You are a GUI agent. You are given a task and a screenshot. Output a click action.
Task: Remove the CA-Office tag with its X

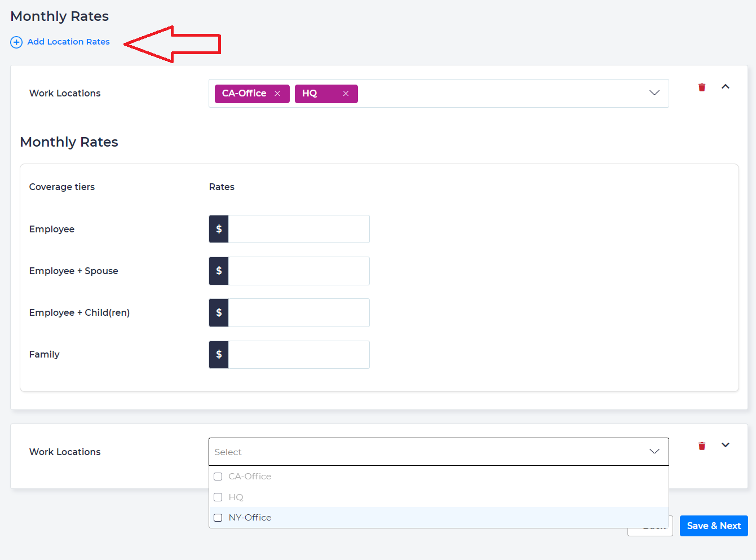277,94
